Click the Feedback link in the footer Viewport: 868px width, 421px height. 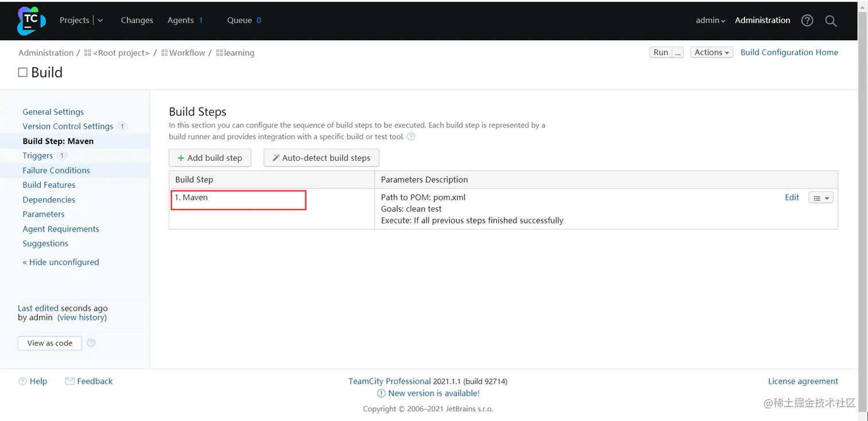coord(95,381)
